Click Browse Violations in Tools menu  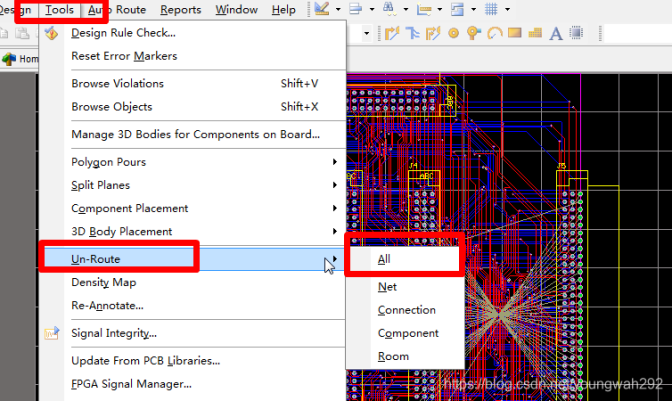click(117, 83)
